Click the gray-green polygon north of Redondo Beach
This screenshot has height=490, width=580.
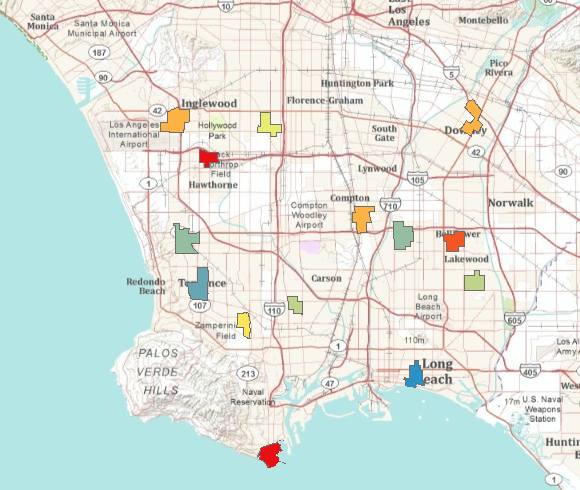(x=186, y=239)
